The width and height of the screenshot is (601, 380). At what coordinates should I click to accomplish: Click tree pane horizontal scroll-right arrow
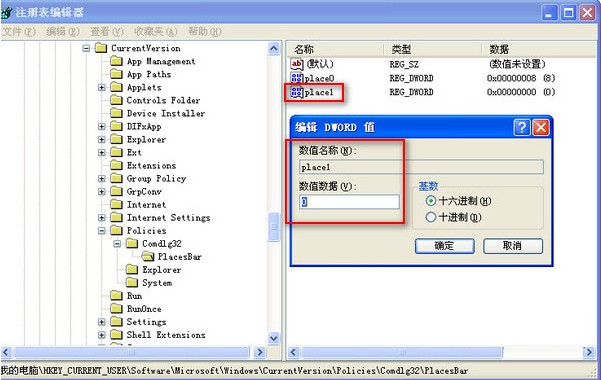point(259,352)
